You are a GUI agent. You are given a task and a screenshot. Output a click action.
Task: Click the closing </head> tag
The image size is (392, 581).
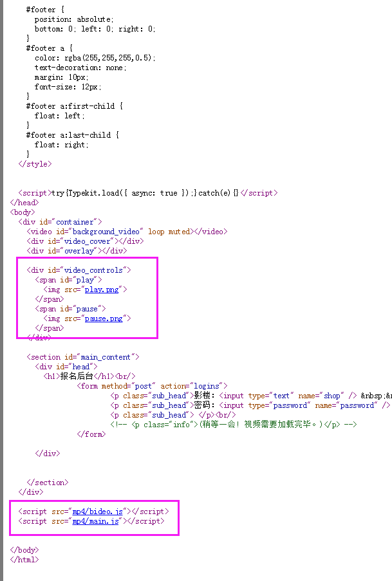[24, 202]
